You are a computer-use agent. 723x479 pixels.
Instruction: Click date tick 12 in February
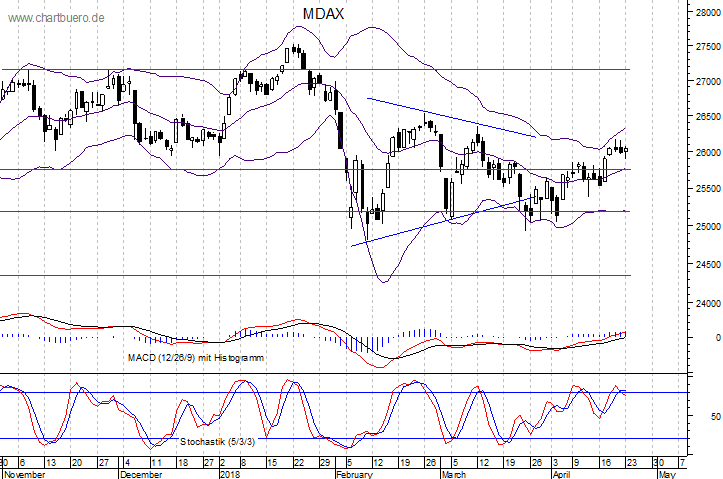(x=378, y=463)
